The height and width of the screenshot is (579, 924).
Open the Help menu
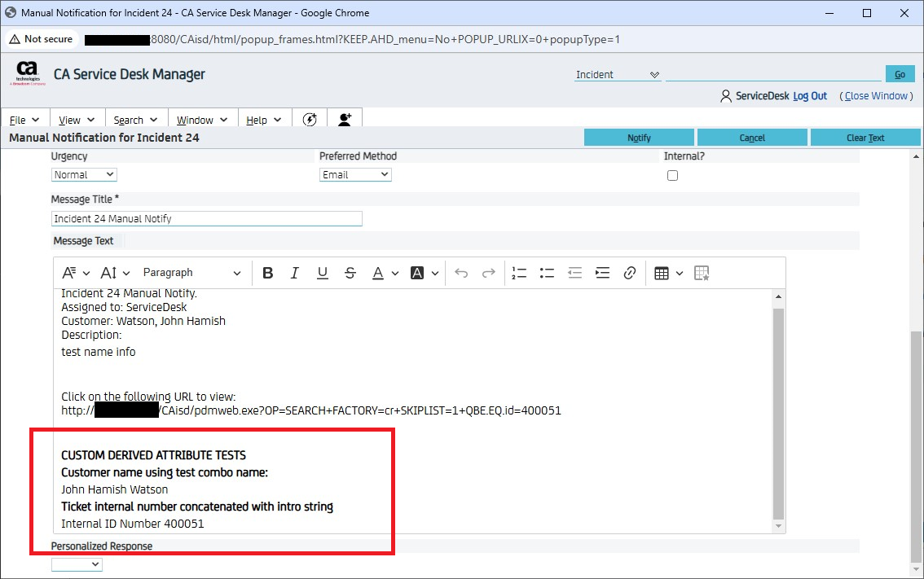click(x=264, y=121)
